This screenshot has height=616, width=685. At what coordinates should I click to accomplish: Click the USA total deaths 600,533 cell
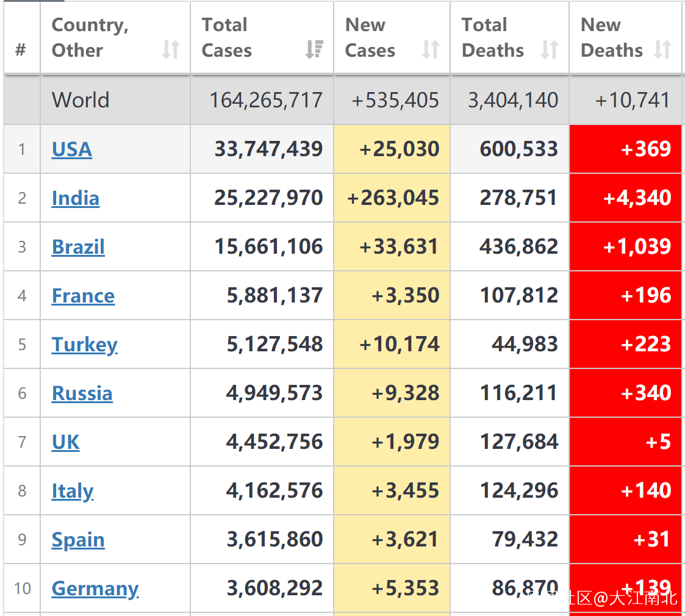pos(510,149)
